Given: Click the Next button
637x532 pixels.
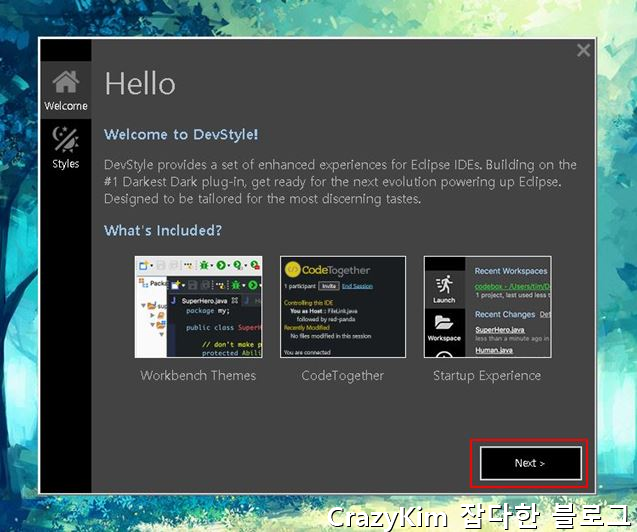Looking at the screenshot, I should (531, 463).
